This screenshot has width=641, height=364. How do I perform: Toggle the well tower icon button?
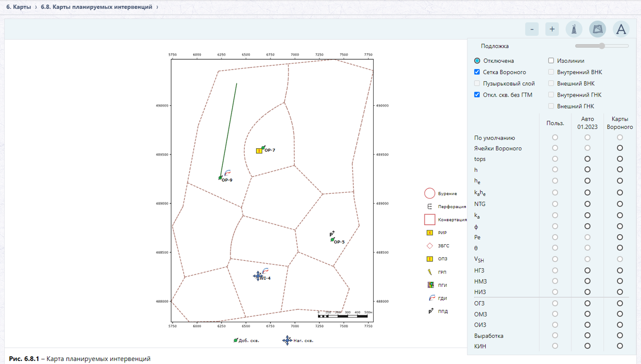[x=574, y=29]
